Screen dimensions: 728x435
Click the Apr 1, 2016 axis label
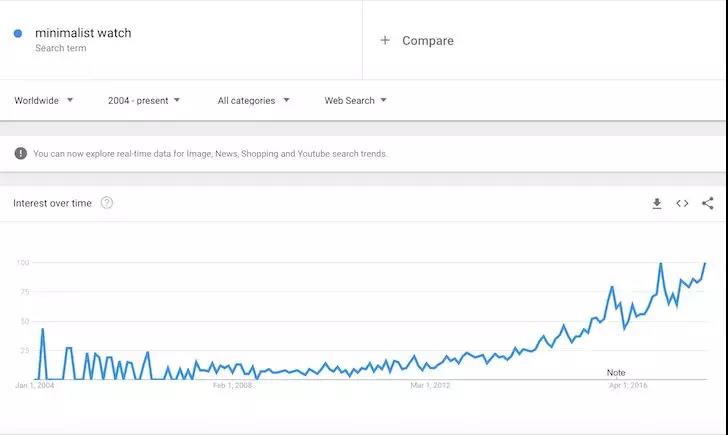pyautogui.click(x=629, y=385)
